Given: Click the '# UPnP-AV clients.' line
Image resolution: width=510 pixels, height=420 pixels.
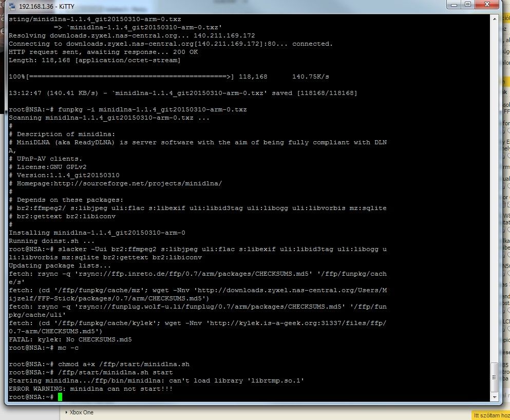Looking at the screenshot, I should [x=45, y=159].
